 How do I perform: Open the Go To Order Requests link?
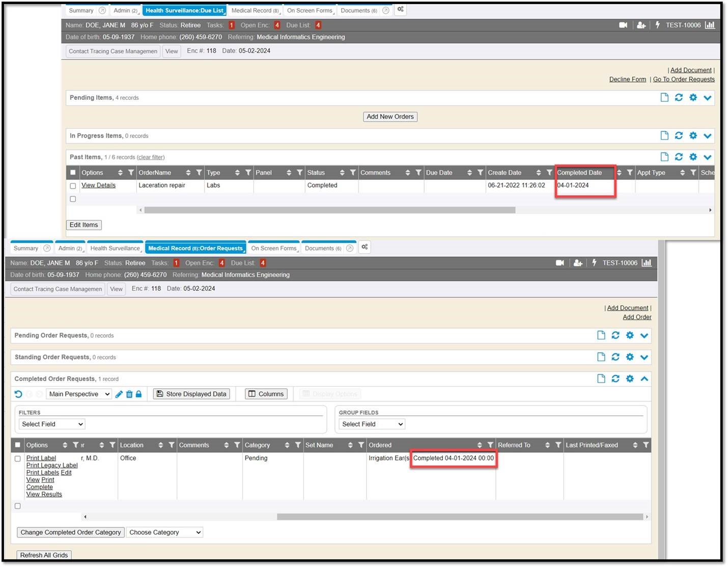click(x=683, y=79)
